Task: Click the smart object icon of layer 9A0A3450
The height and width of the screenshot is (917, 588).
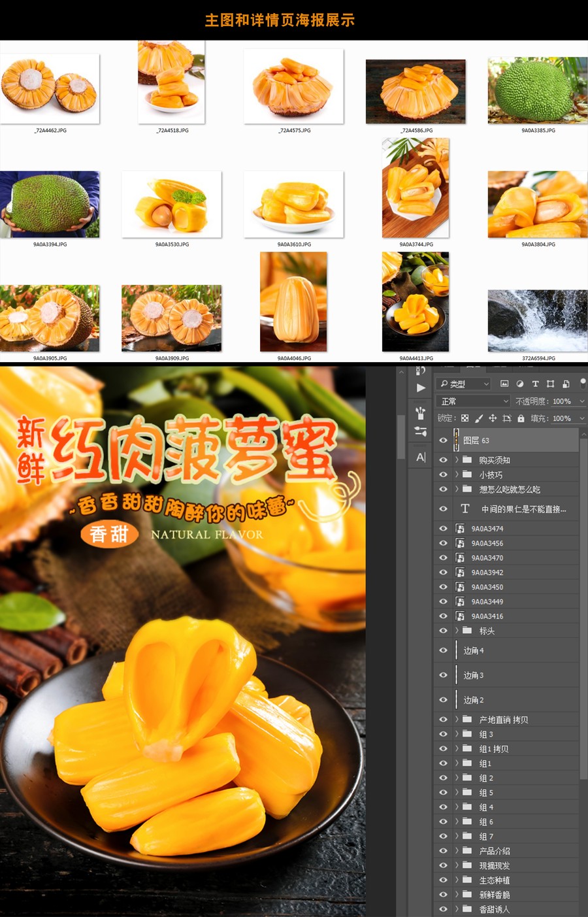Action: click(x=460, y=587)
